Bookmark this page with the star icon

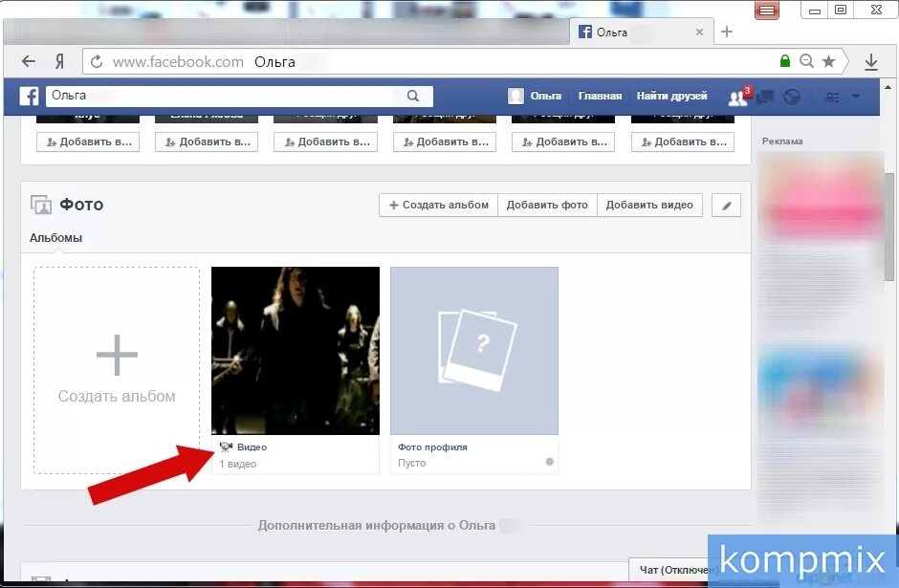tap(828, 61)
